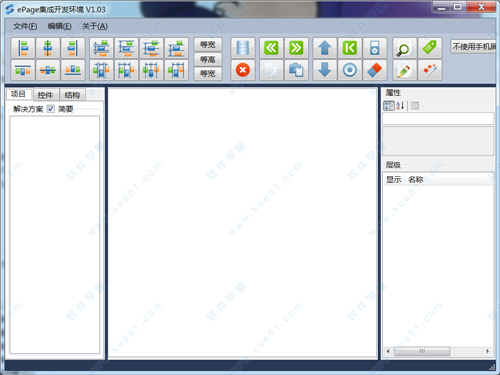Click the 等高 button
The image size is (500, 375).
[208, 59]
